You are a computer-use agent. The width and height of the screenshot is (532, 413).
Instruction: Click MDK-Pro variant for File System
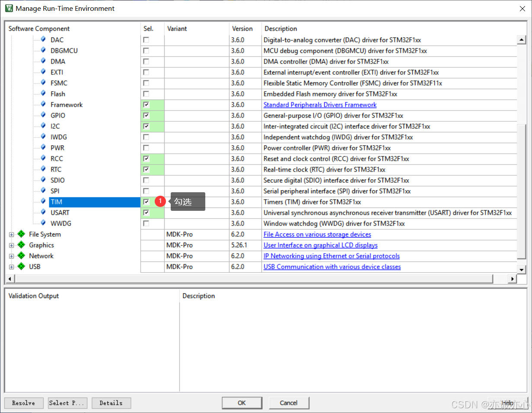point(179,234)
